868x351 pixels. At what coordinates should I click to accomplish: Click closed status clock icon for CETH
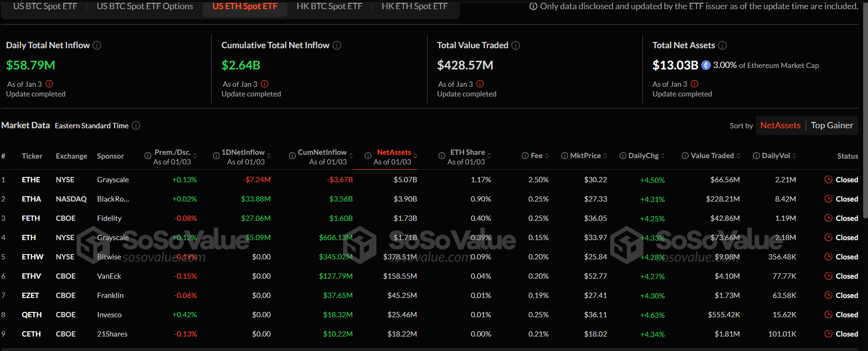click(828, 334)
